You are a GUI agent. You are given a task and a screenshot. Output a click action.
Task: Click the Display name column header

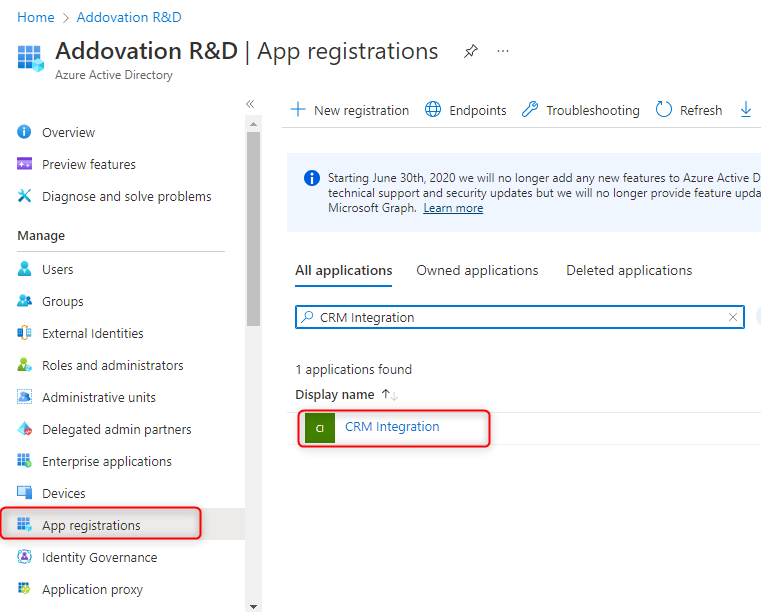[x=335, y=395]
